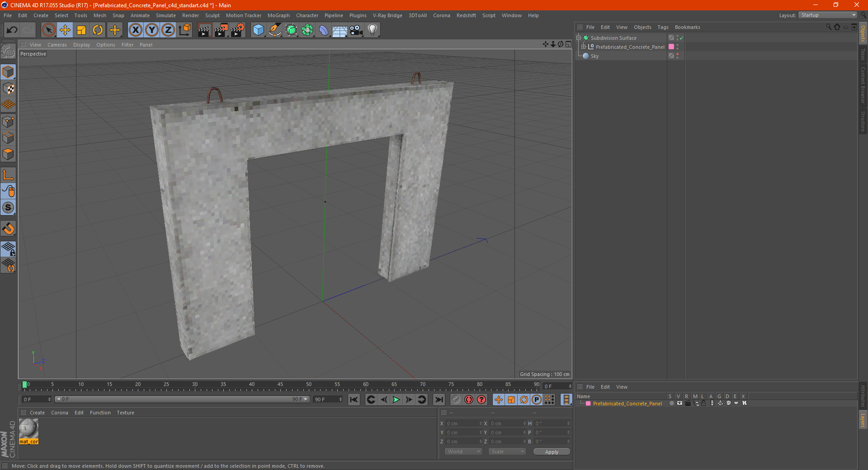Open the MoGraph menu

[x=278, y=15]
